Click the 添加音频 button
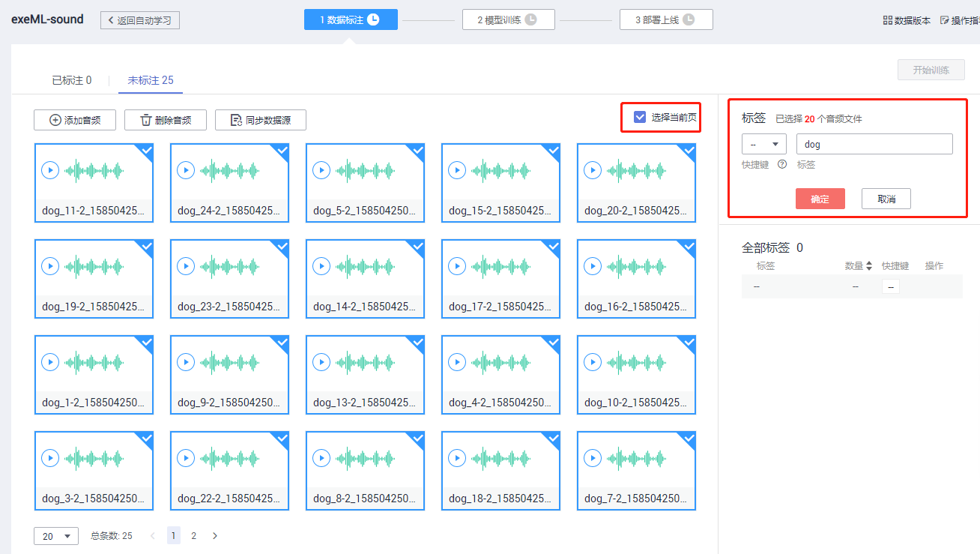 (75, 120)
